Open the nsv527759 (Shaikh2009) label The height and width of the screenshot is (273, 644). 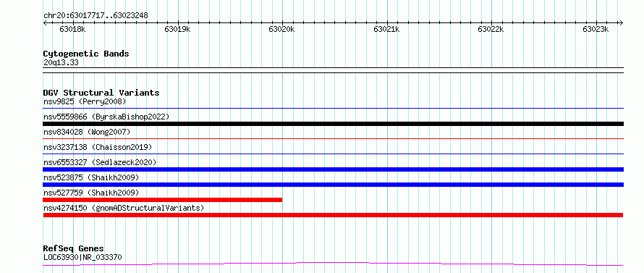[91, 193]
